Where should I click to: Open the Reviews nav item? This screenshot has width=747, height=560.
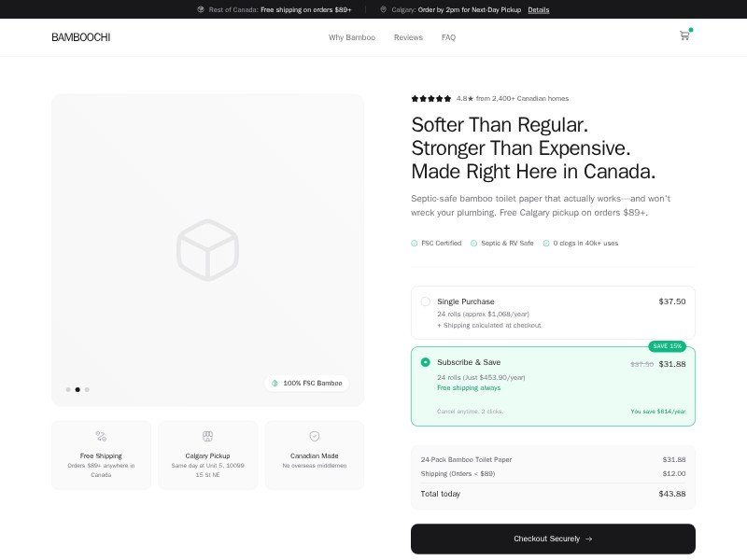click(408, 37)
